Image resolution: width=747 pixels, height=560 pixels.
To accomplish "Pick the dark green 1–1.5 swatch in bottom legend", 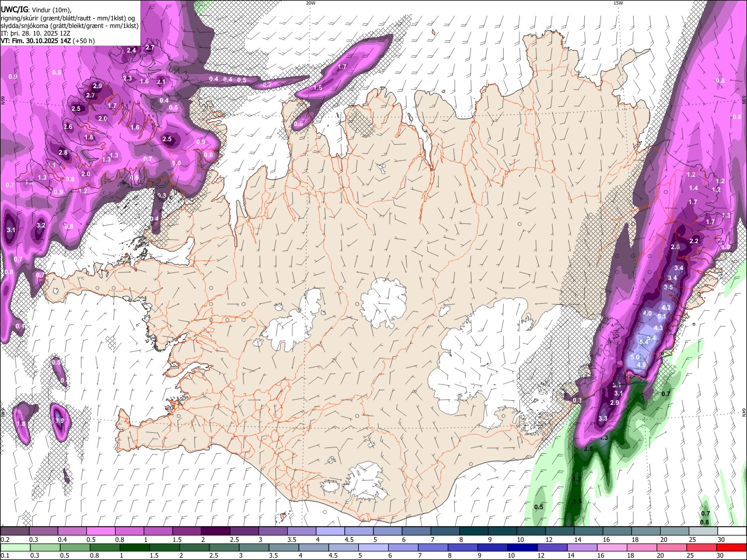I will coord(134,547).
